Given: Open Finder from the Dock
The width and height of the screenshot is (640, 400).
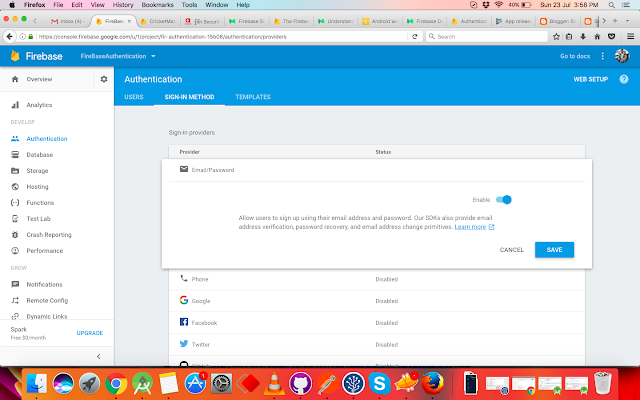Looking at the screenshot, I should (37, 384).
